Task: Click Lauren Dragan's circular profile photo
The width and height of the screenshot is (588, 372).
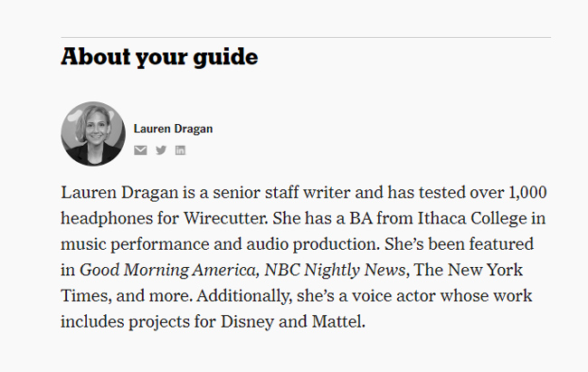Action: [93, 134]
